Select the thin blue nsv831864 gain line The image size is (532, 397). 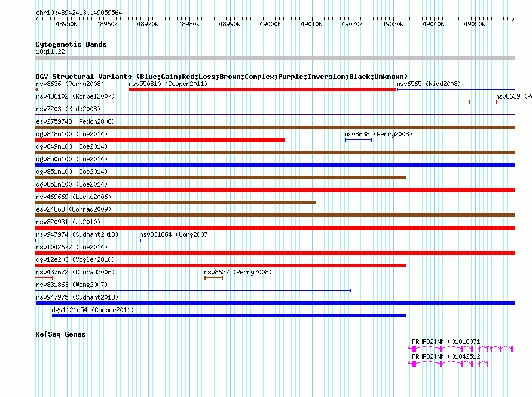coord(328,240)
